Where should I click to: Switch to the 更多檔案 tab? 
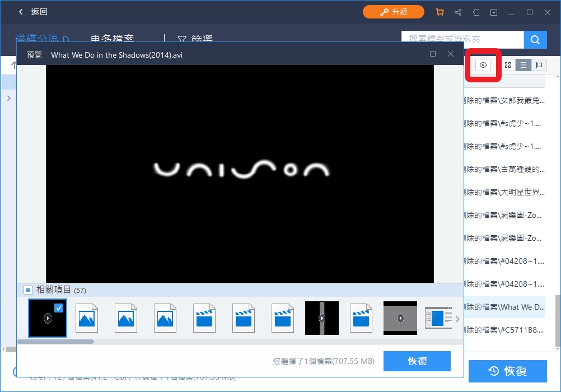click(x=112, y=38)
